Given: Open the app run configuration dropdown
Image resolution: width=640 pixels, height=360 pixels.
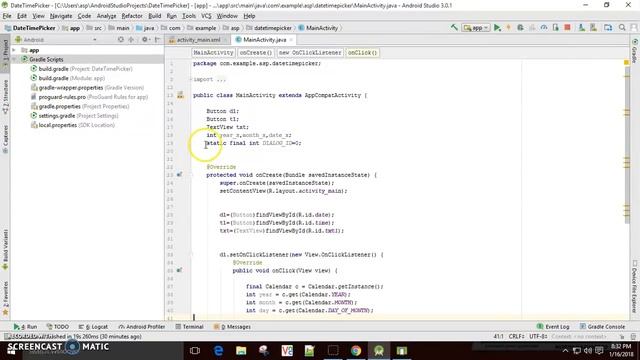Looking at the screenshot, I should (476, 28).
